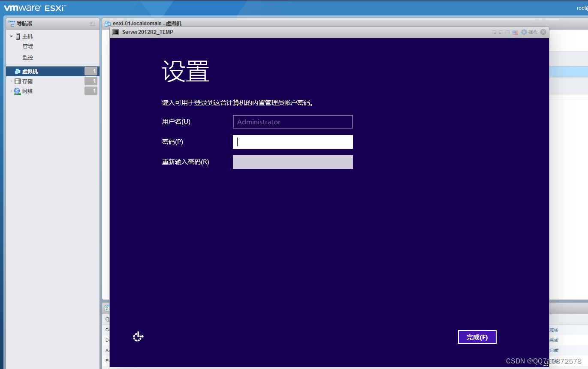588x369 pixels.
Task: Click the 完成(F) finish button
Action: click(477, 337)
